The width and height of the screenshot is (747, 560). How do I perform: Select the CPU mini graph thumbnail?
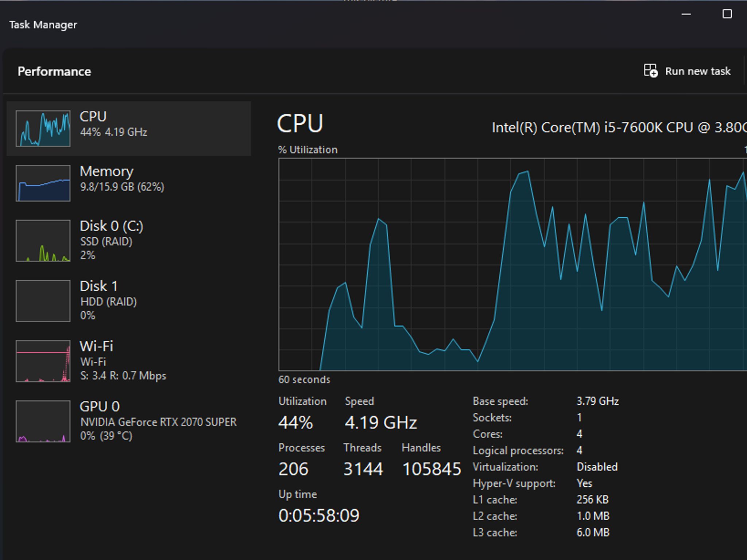pos(43,128)
